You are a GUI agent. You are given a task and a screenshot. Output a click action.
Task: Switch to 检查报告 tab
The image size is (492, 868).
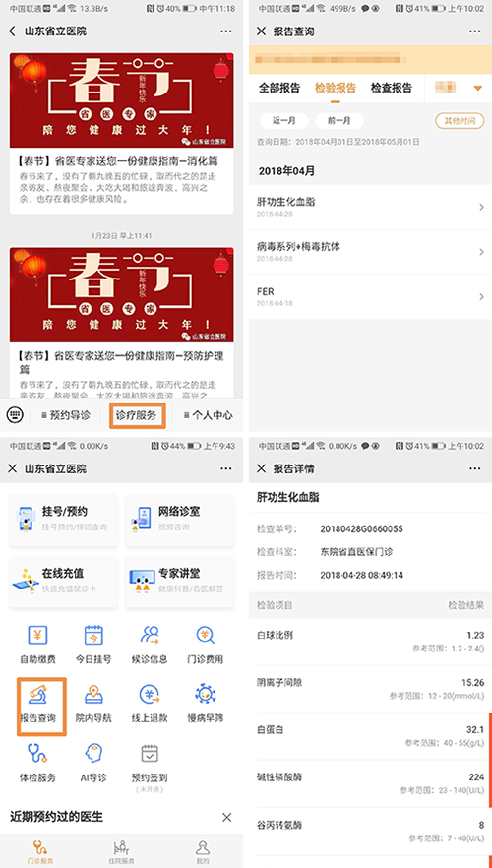(392, 88)
